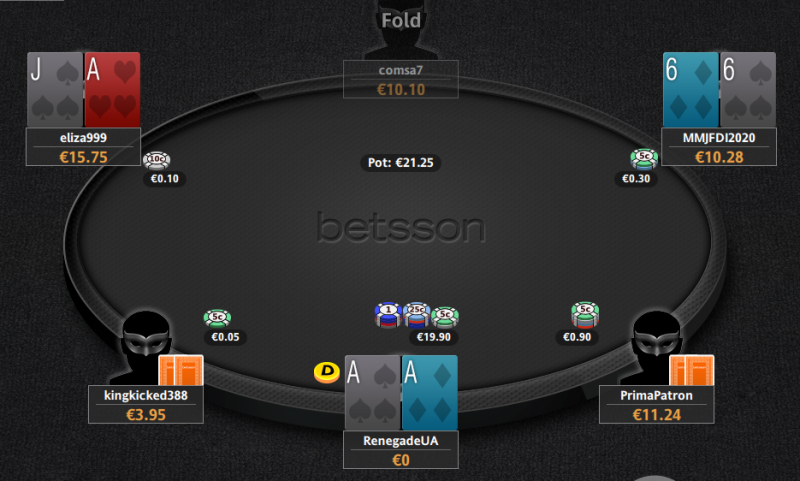Click the Pot: €21.25 label
The image size is (800, 481).
pyautogui.click(x=401, y=163)
